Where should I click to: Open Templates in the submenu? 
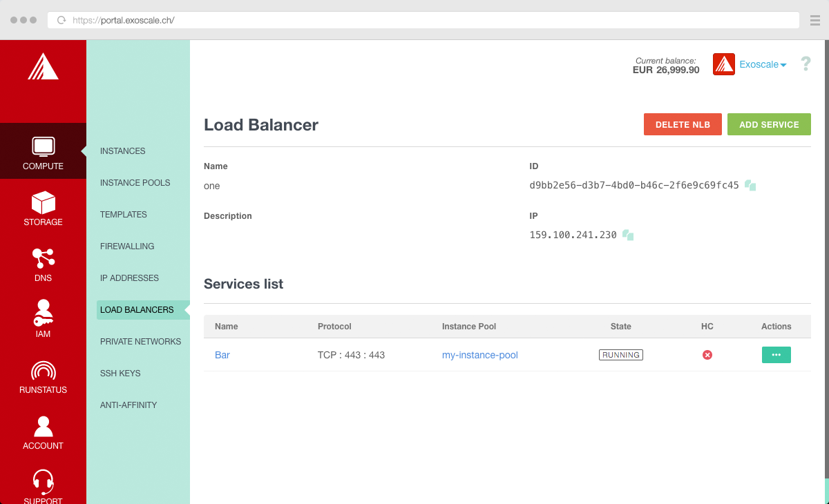coord(124,215)
